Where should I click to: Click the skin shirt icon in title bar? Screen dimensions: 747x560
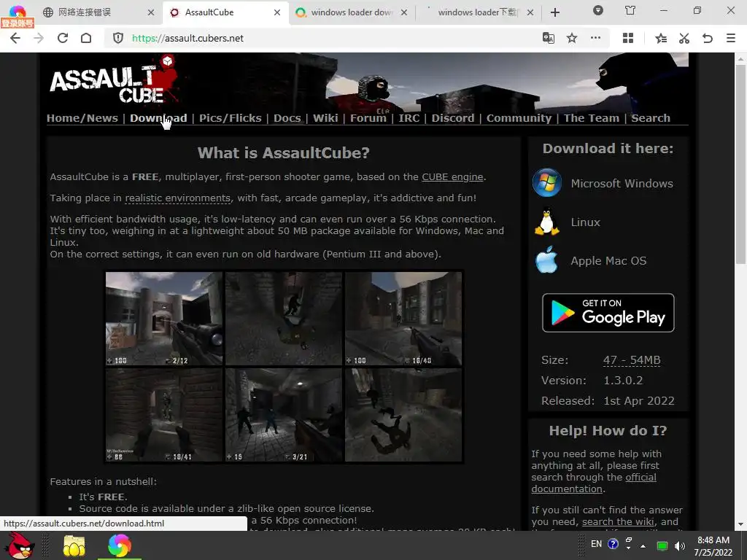(x=630, y=10)
